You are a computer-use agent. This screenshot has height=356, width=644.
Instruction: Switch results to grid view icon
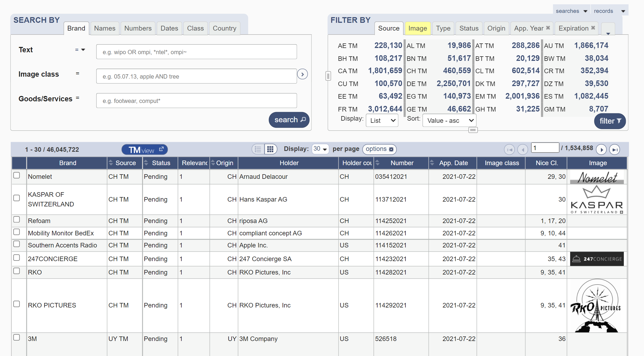coord(270,149)
